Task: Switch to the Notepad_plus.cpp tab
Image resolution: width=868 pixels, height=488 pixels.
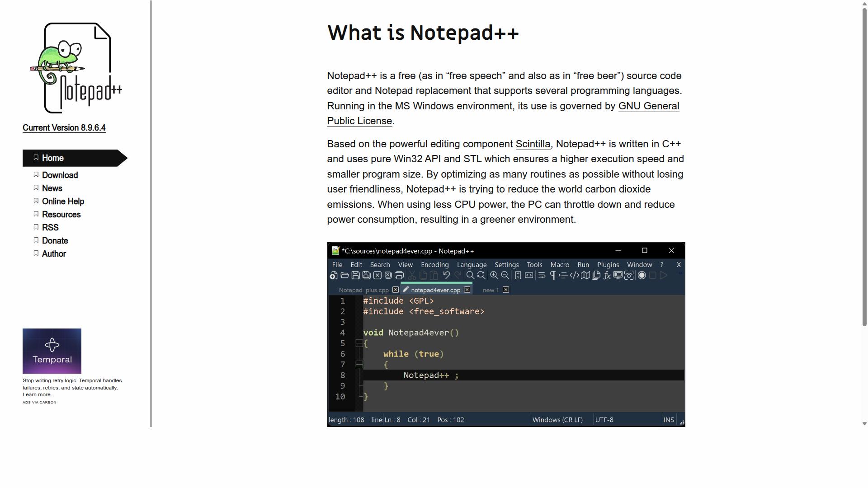Action: 363,290
